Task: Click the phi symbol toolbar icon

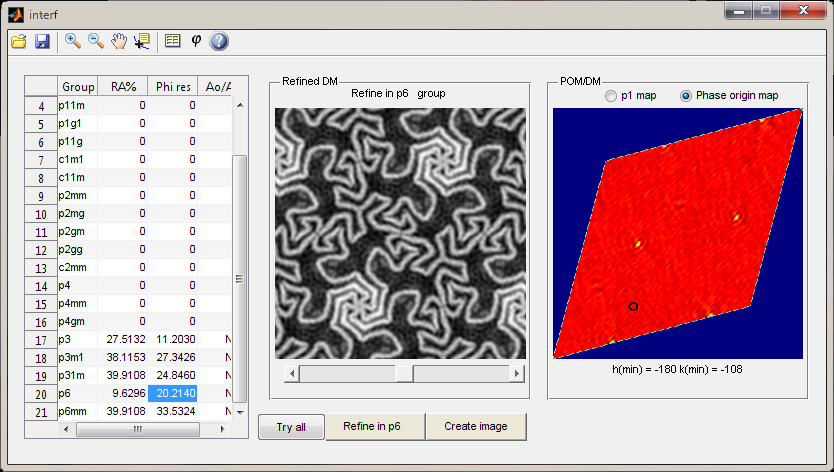Action: (196, 41)
